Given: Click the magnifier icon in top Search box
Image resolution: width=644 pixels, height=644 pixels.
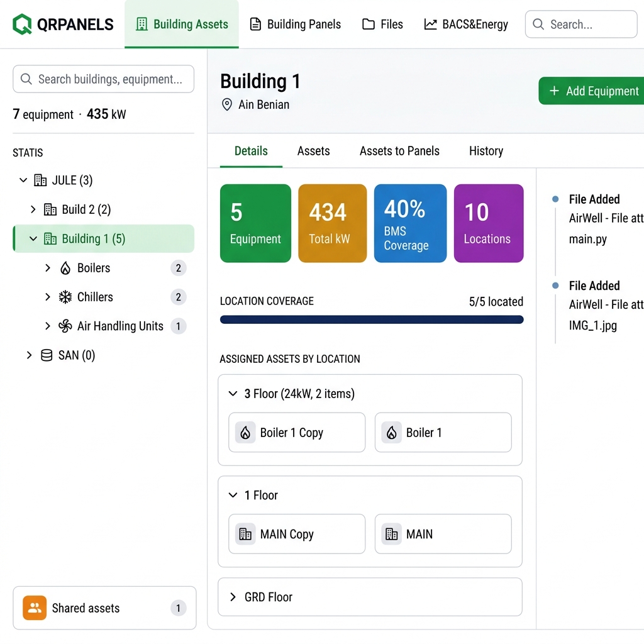Looking at the screenshot, I should [538, 25].
